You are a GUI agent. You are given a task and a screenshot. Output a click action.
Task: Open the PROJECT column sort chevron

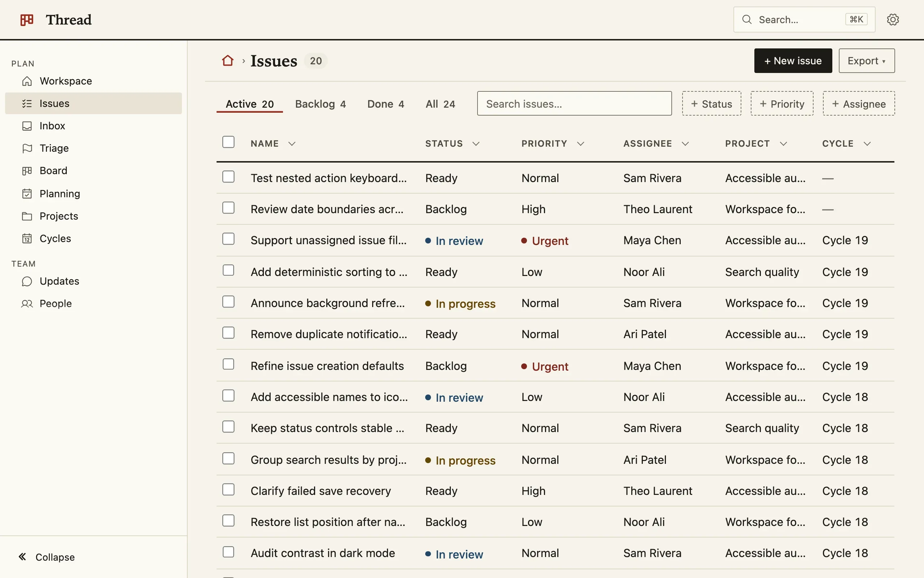[783, 144]
